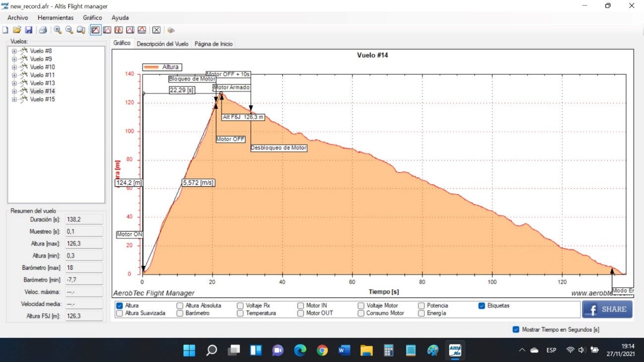Click the Duración value field

click(84, 219)
